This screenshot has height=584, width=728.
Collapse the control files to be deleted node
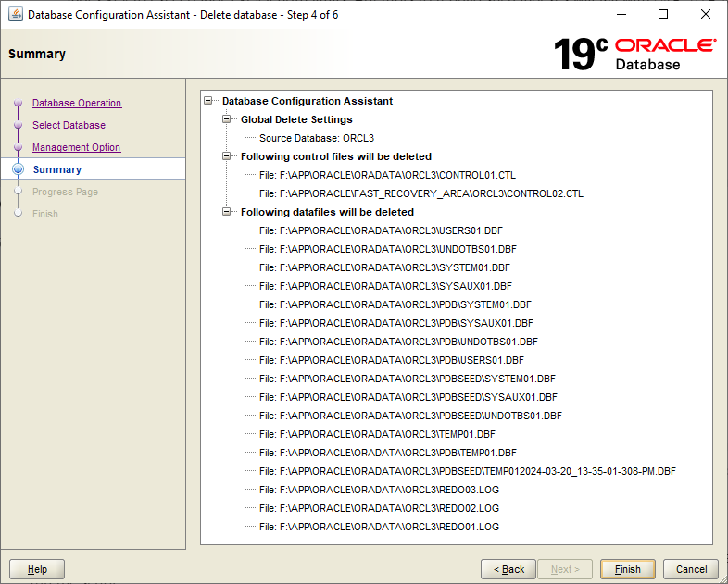pos(227,156)
